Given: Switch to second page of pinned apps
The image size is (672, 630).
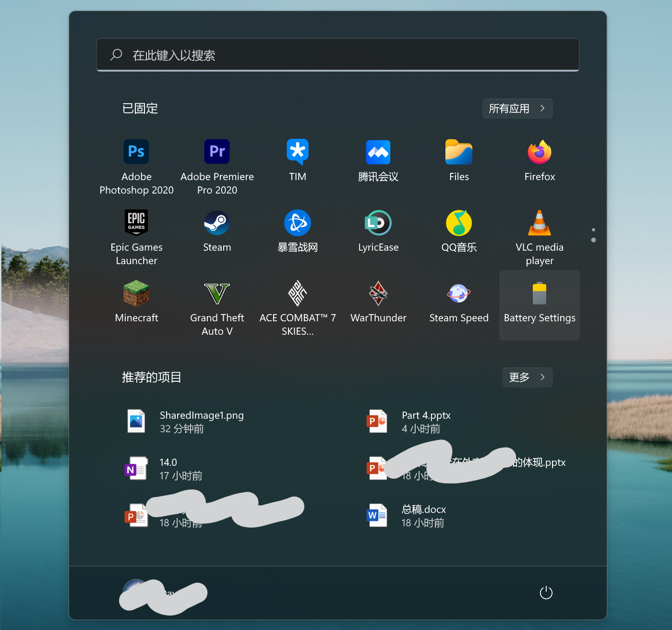Looking at the screenshot, I should point(594,240).
